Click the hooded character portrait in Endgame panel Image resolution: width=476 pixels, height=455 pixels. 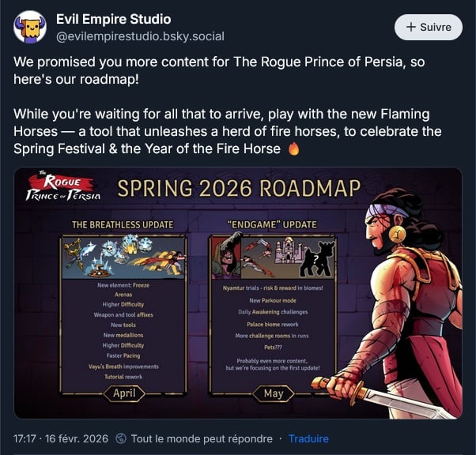(226, 258)
